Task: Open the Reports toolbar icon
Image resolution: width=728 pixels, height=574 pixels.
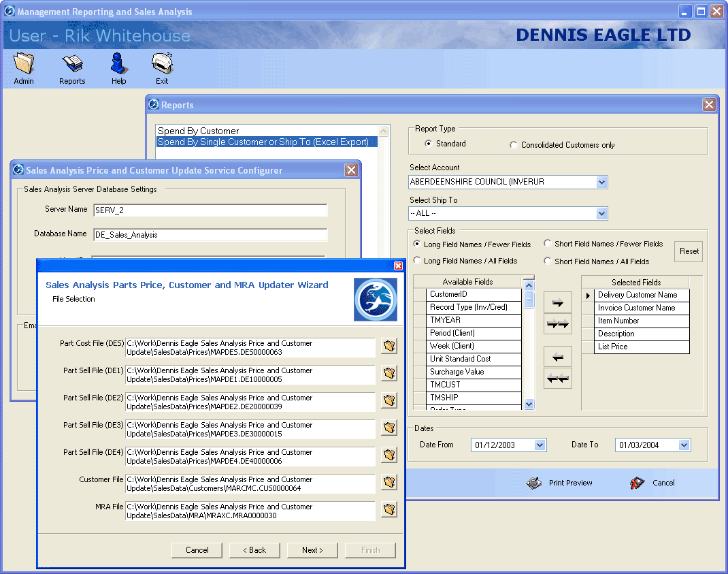Action: tap(72, 63)
